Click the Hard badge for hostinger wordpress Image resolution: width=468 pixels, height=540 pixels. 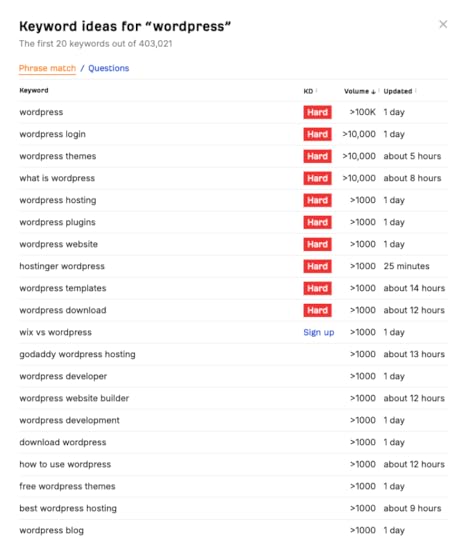click(x=318, y=266)
